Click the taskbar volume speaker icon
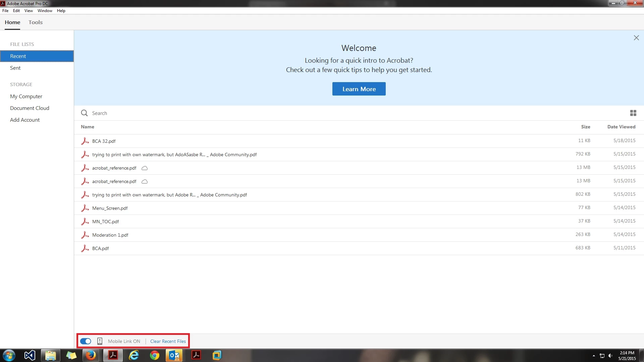Screen dimensions: 644x362 tap(610, 356)
